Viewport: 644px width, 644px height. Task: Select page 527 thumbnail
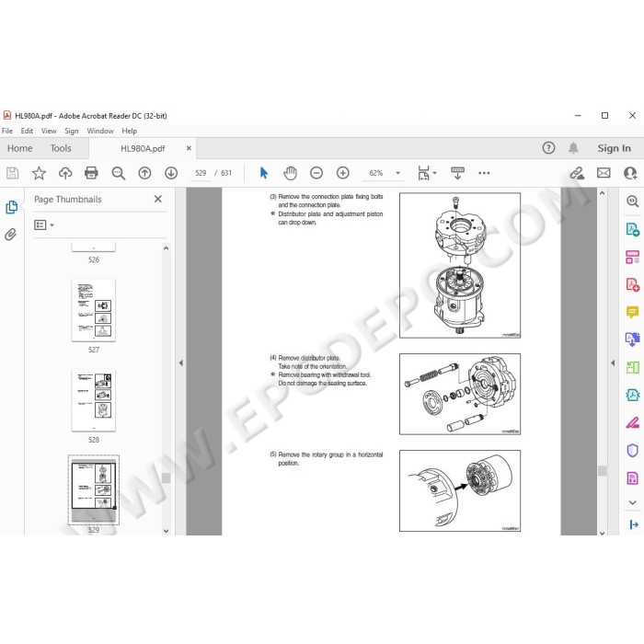pos(93,311)
